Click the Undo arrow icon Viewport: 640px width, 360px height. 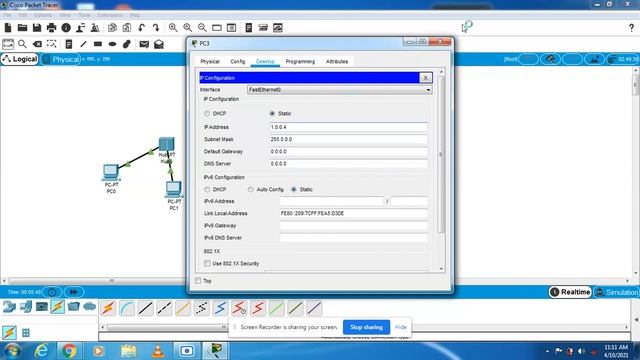[142, 28]
